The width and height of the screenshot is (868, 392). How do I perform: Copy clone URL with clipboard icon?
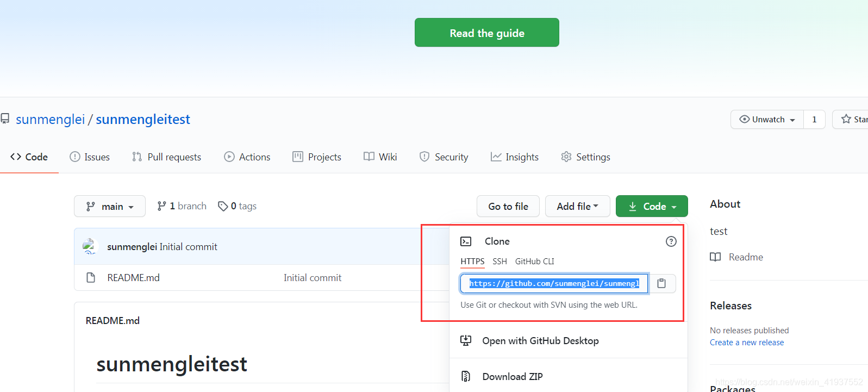tap(661, 283)
